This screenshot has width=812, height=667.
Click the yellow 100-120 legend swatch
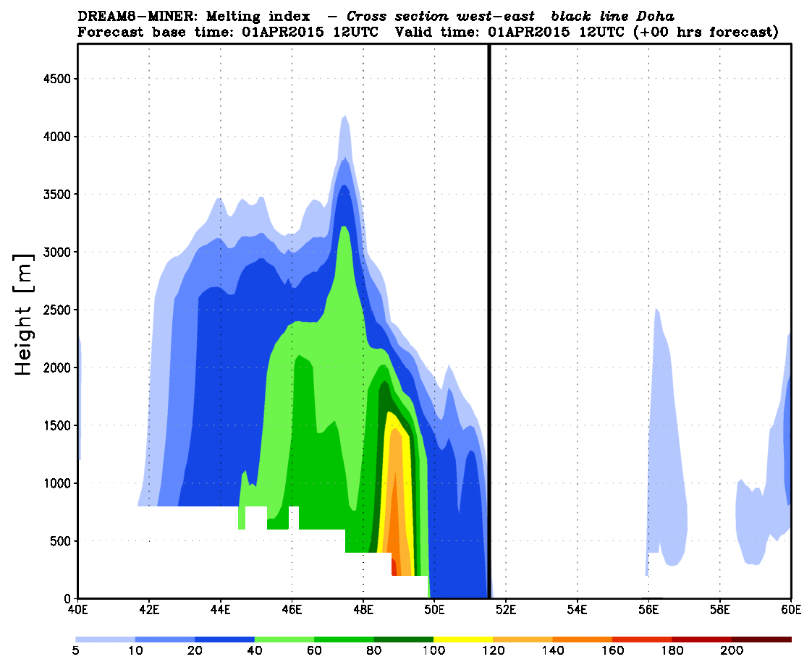point(463,640)
